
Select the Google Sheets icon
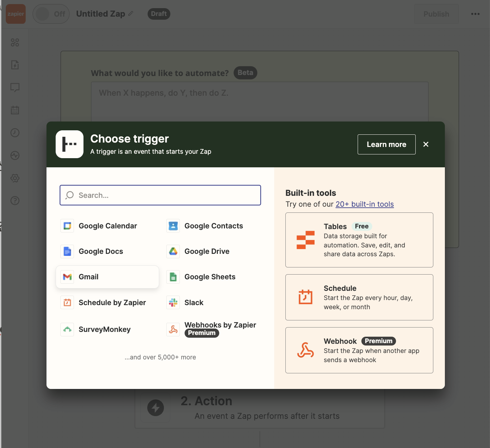[x=173, y=277]
